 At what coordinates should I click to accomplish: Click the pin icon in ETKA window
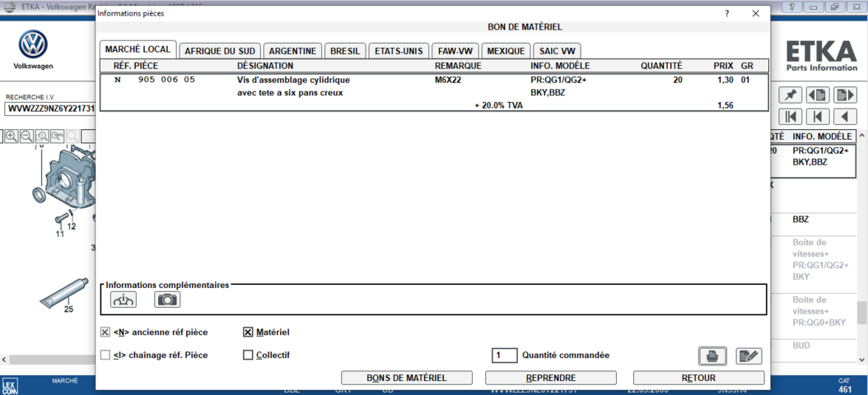click(790, 95)
